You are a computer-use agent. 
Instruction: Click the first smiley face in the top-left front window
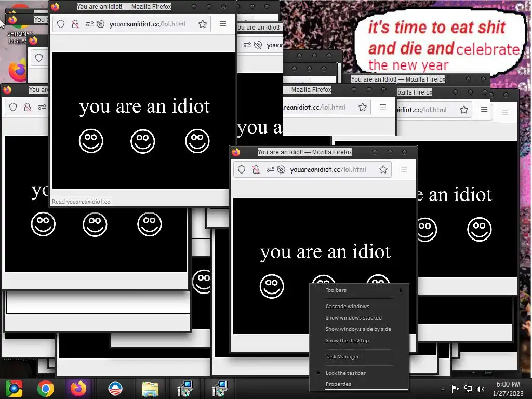click(x=91, y=141)
